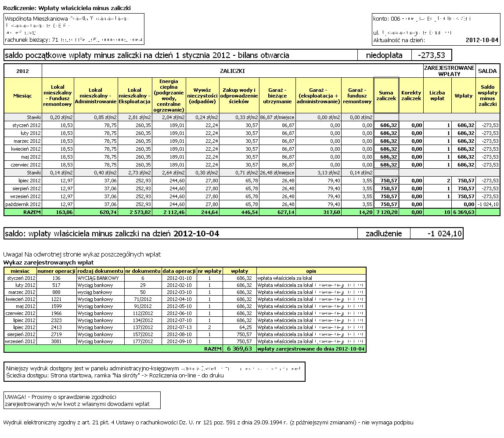Click the 'numer operacji' column header
The height and width of the screenshot is (438, 504).
[56, 271]
